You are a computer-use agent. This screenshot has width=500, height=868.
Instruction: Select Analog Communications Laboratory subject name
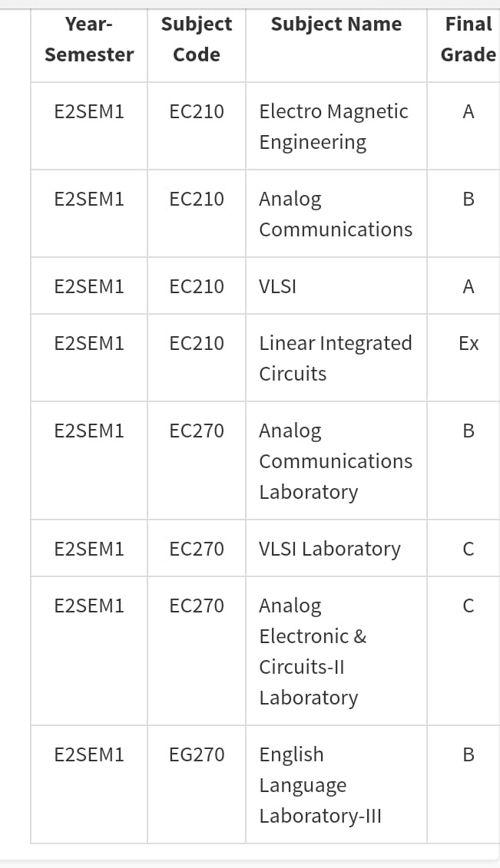pos(336,461)
